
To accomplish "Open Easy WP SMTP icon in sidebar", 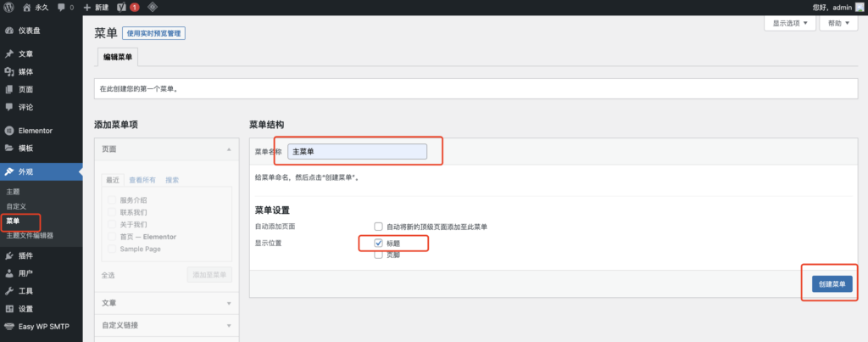I will 8,327.
